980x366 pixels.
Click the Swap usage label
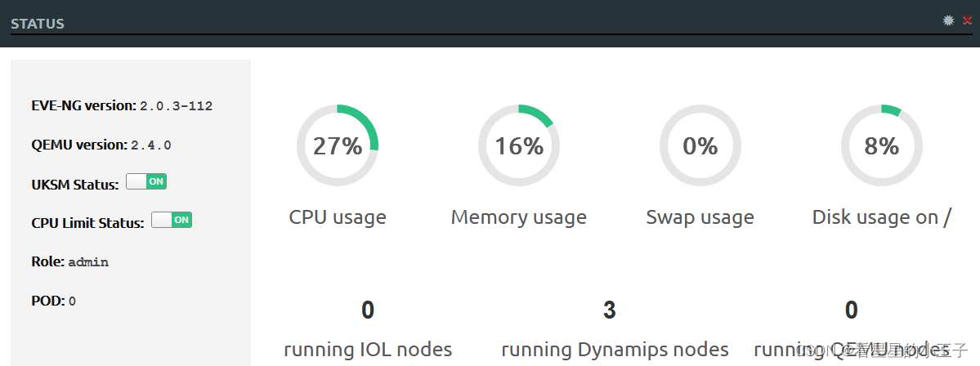(x=700, y=217)
